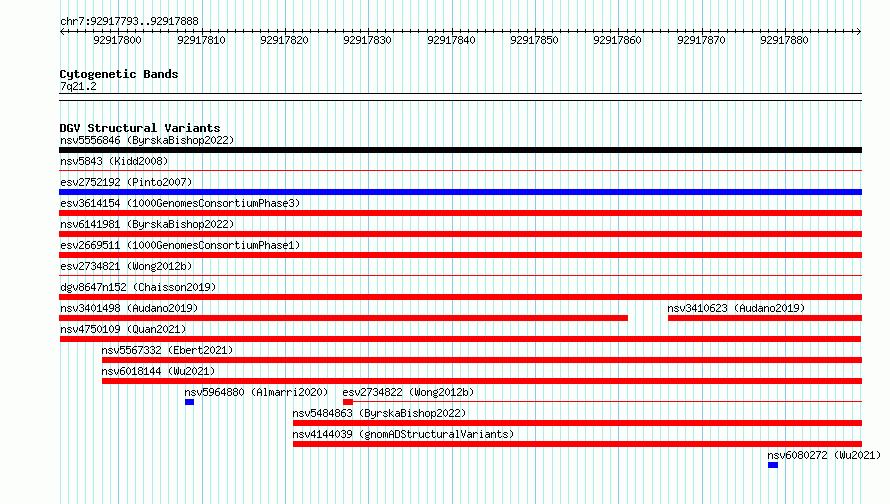This screenshot has width=890, height=504.
Task: Click ruler position 92917880
Action: coord(784,40)
